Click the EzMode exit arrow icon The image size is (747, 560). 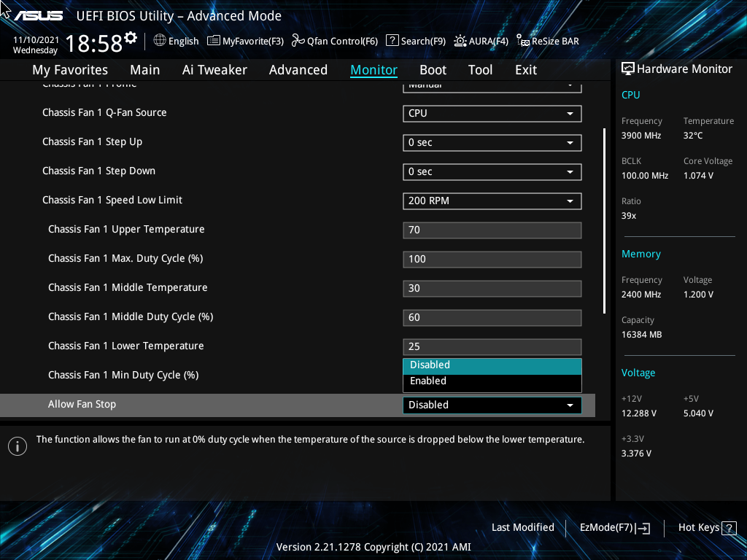coord(643,528)
